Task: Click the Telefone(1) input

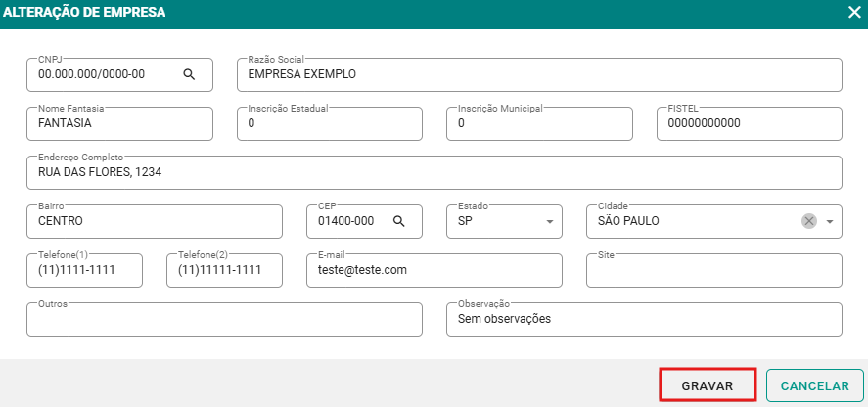Action: pos(84,270)
